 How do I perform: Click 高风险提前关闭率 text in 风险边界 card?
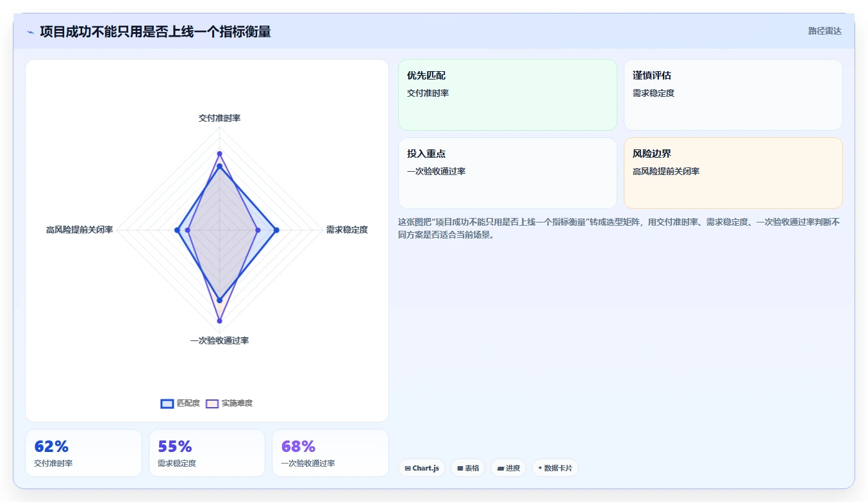[x=666, y=171]
